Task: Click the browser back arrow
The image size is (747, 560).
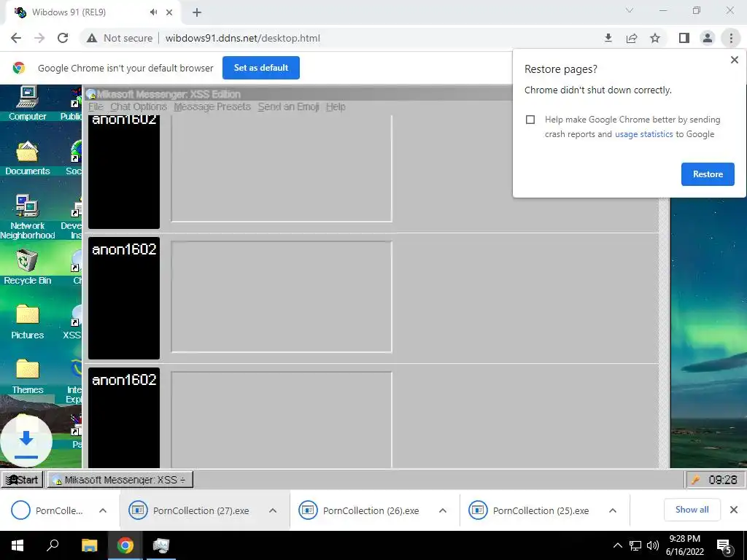Action: [16, 38]
